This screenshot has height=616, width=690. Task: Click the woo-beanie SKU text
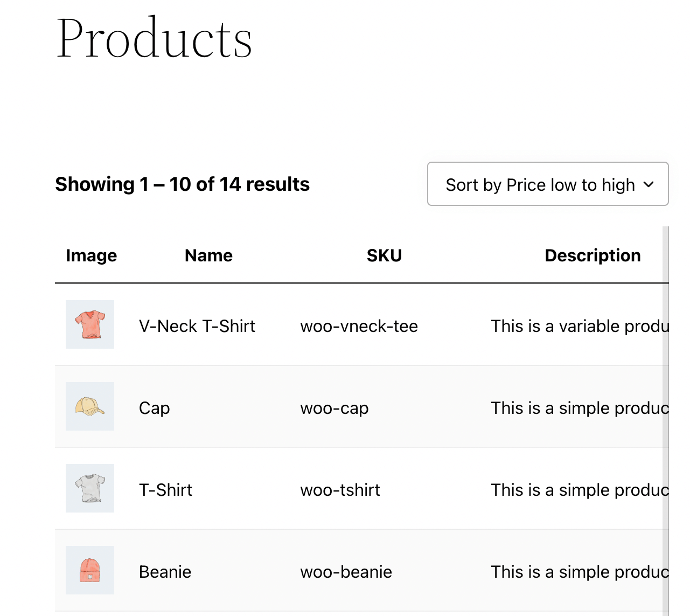pos(346,572)
